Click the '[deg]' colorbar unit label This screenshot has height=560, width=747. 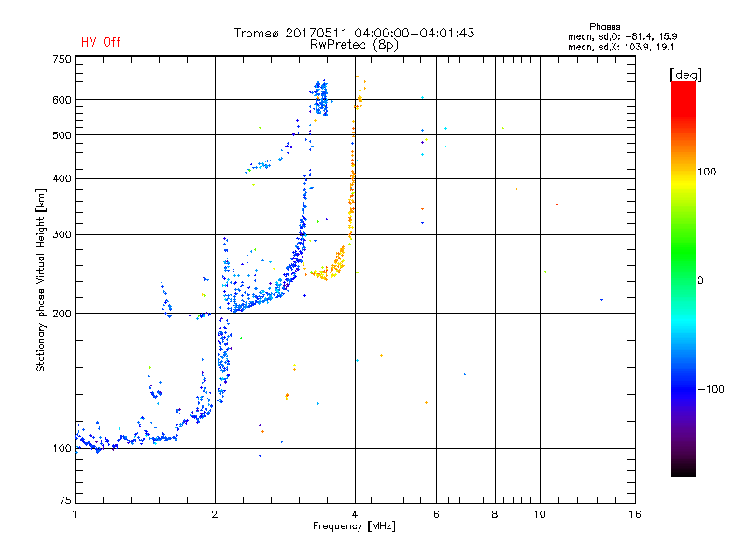point(685,76)
